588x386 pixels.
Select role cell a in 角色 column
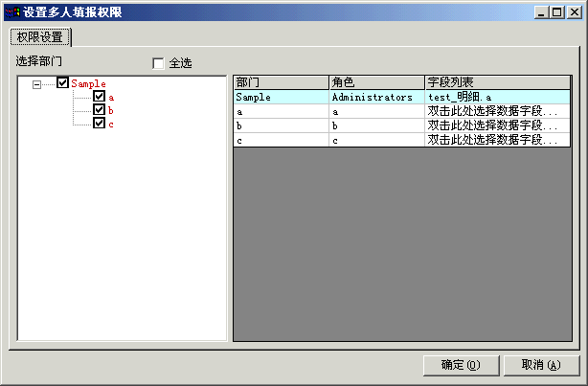377,111
